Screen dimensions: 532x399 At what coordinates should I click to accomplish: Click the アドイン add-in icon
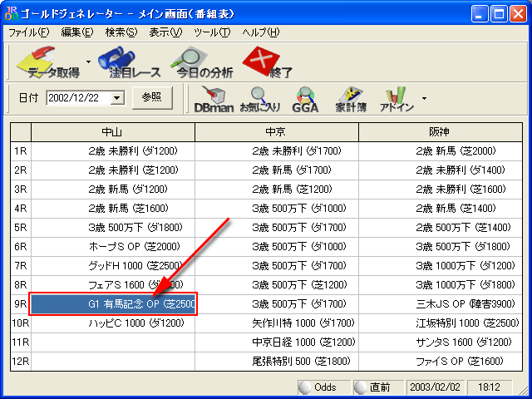coord(397,99)
